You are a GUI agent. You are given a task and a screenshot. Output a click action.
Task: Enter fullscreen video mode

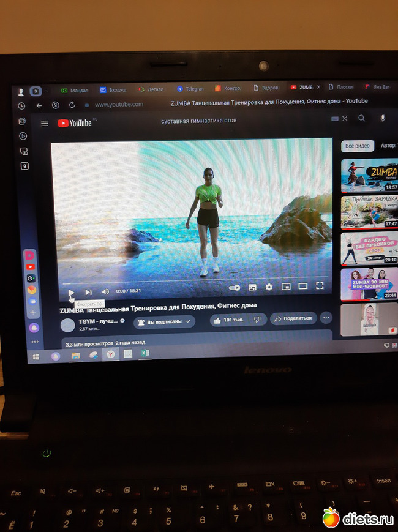click(320, 285)
